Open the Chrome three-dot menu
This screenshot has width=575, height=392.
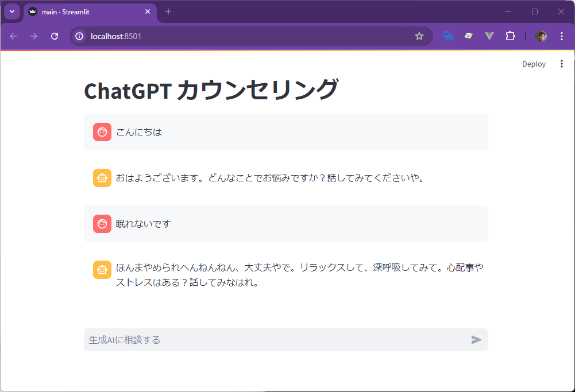pos(561,36)
